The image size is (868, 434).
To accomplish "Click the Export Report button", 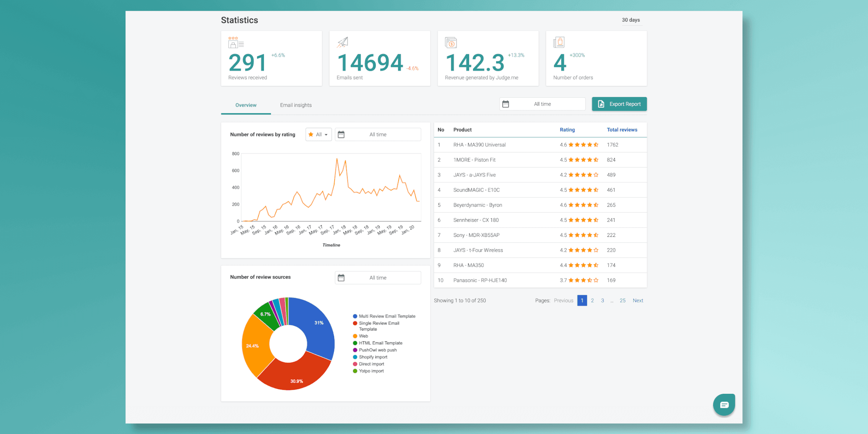I will coord(619,104).
